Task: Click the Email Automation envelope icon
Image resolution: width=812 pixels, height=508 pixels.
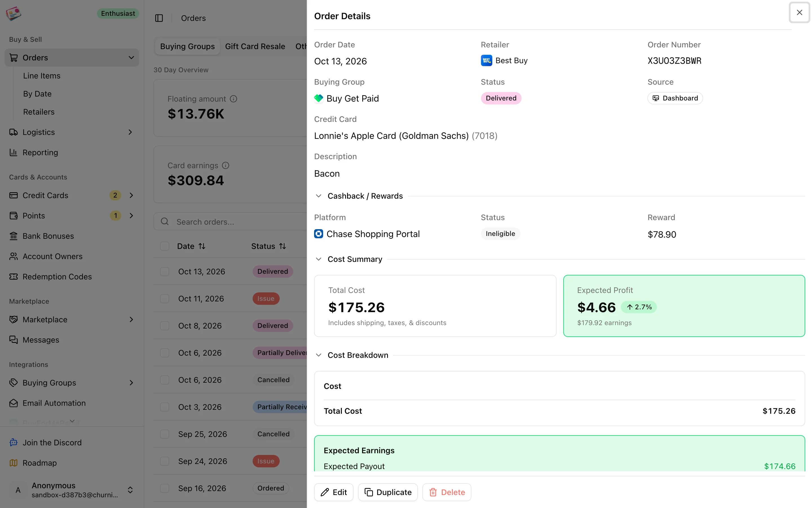Action: pyautogui.click(x=14, y=403)
